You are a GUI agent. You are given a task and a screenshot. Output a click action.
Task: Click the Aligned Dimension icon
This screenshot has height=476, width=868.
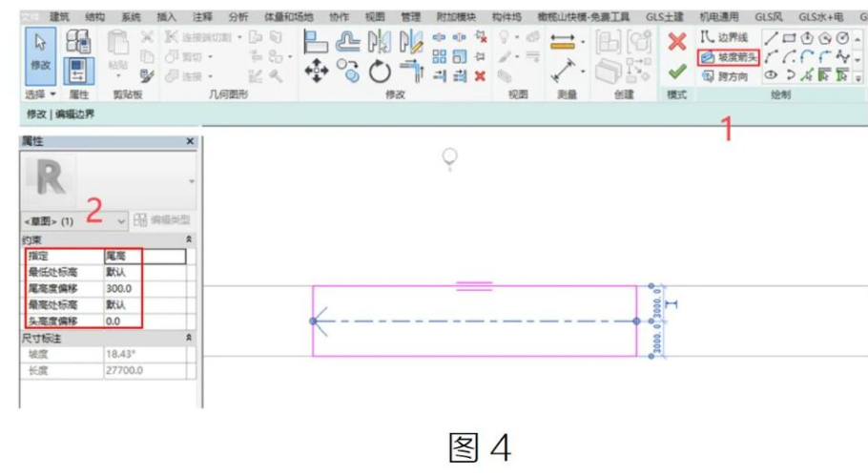click(563, 43)
